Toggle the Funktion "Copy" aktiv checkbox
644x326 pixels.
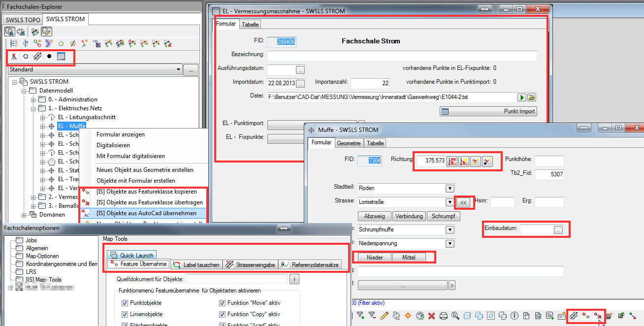pyautogui.click(x=222, y=314)
